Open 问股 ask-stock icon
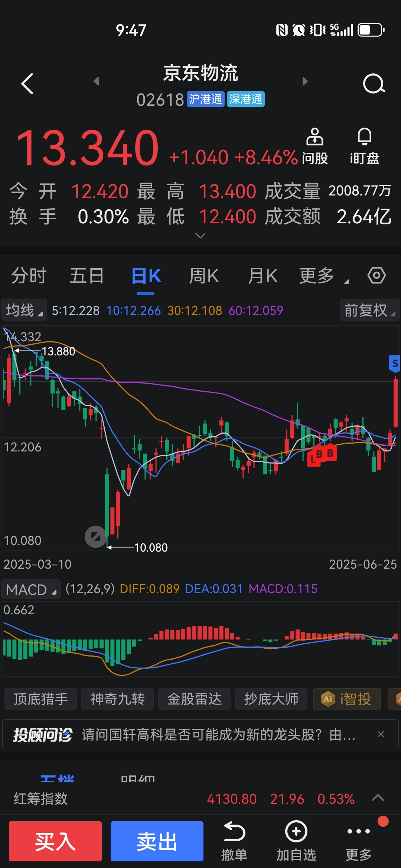The height and width of the screenshot is (868, 401). pos(315,146)
